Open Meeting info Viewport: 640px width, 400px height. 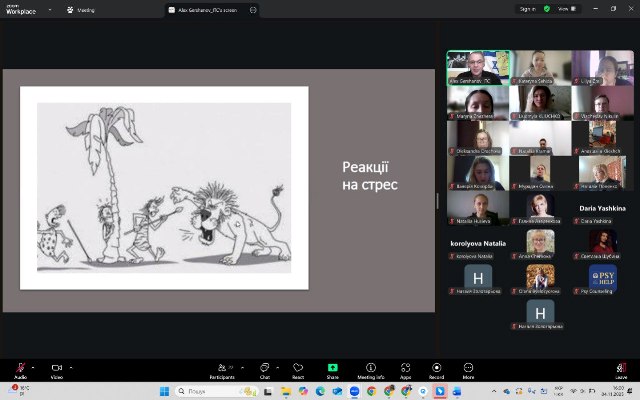371,369
